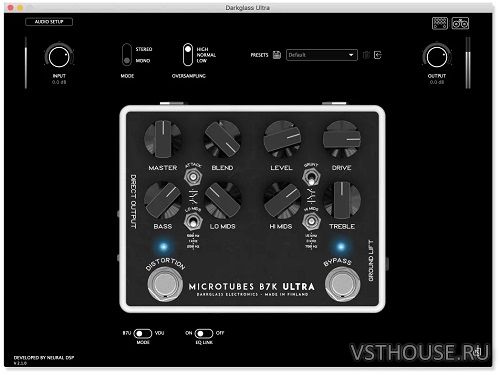Click the GROUND LIFT label on the pedal

(x=371, y=261)
